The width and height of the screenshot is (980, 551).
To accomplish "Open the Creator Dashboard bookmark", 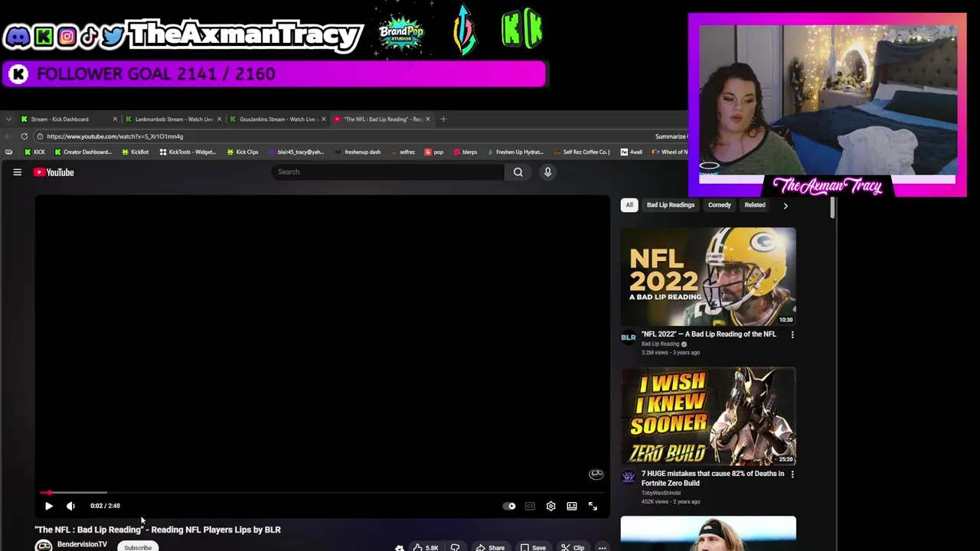I will click(x=83, y=152).
